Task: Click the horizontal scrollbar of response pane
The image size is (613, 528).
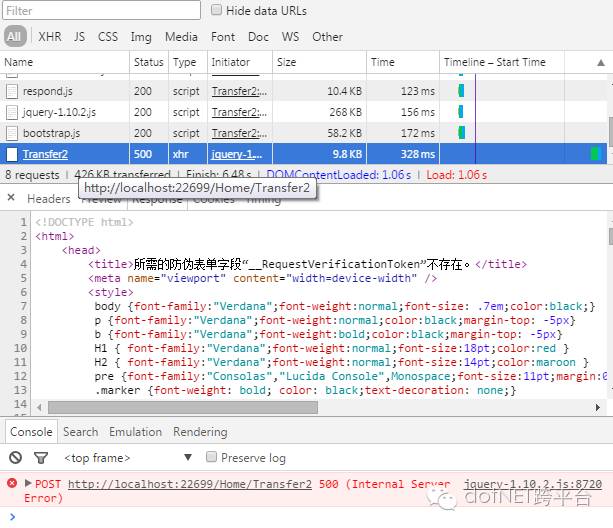Action: [x=183, y=408]
